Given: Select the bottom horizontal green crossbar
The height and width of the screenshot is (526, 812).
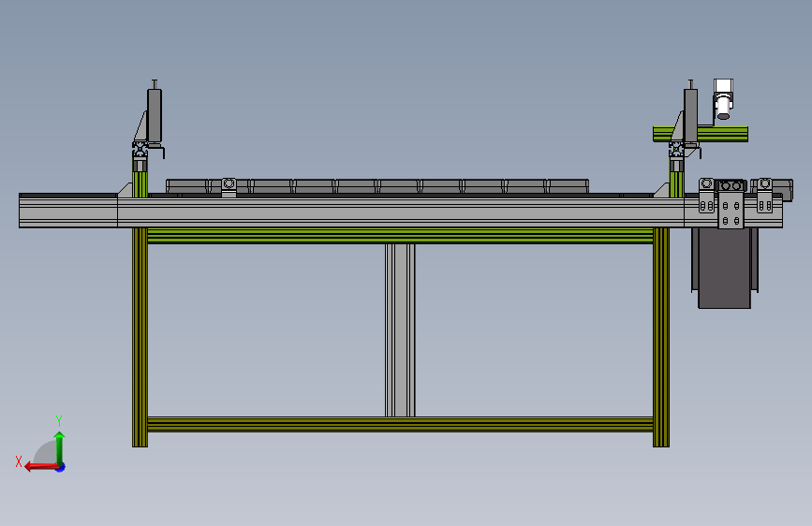Looking at the screenshot, I should (400, 425).
